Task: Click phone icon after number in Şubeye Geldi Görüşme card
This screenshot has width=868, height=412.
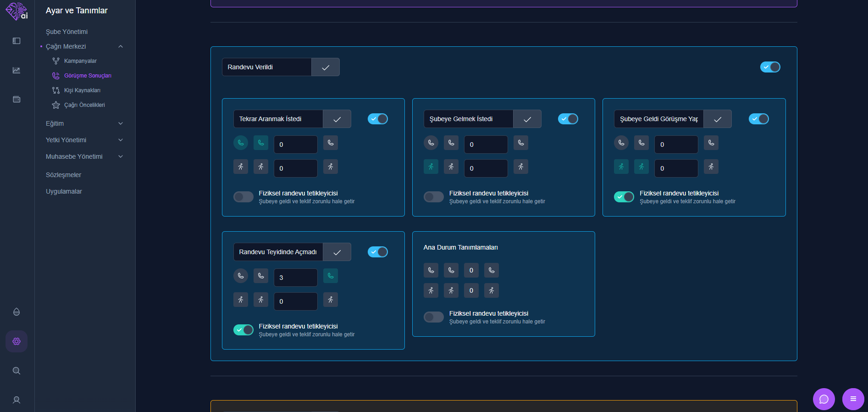Action: pos(711,143)
